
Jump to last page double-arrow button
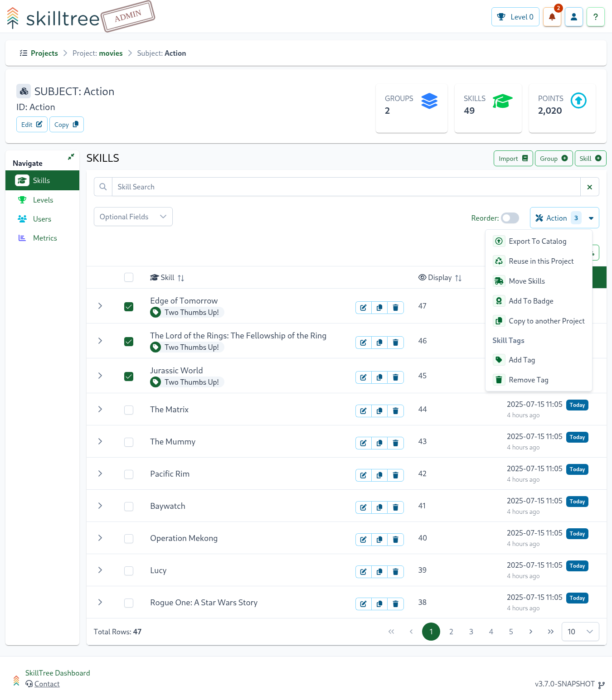coord(550,632)
